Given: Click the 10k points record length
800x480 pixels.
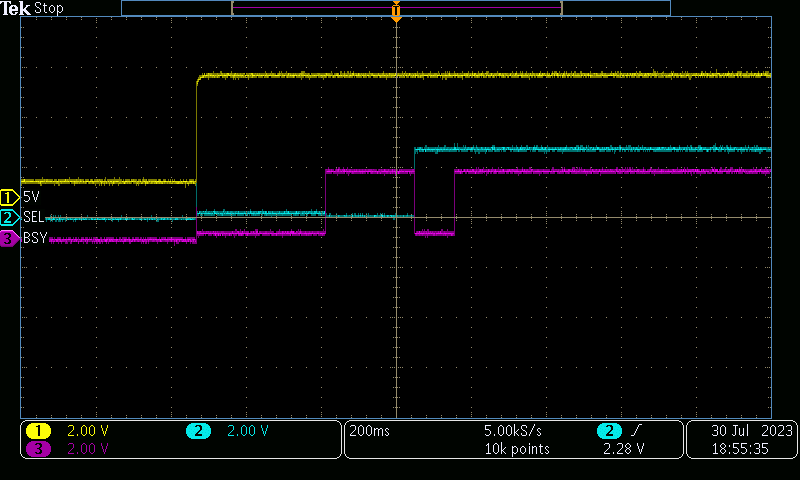Looking at the screenshot, I should (x=517, y=449).
